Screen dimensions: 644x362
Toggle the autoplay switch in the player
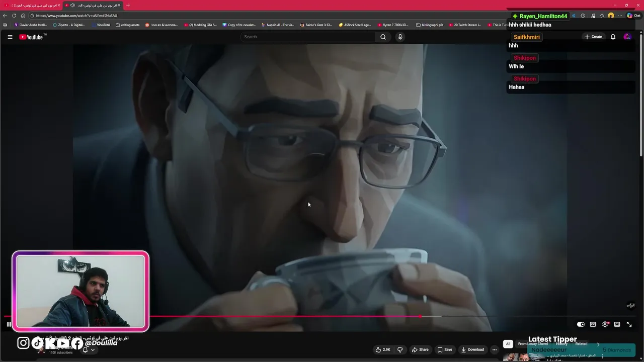click(581, 324)
